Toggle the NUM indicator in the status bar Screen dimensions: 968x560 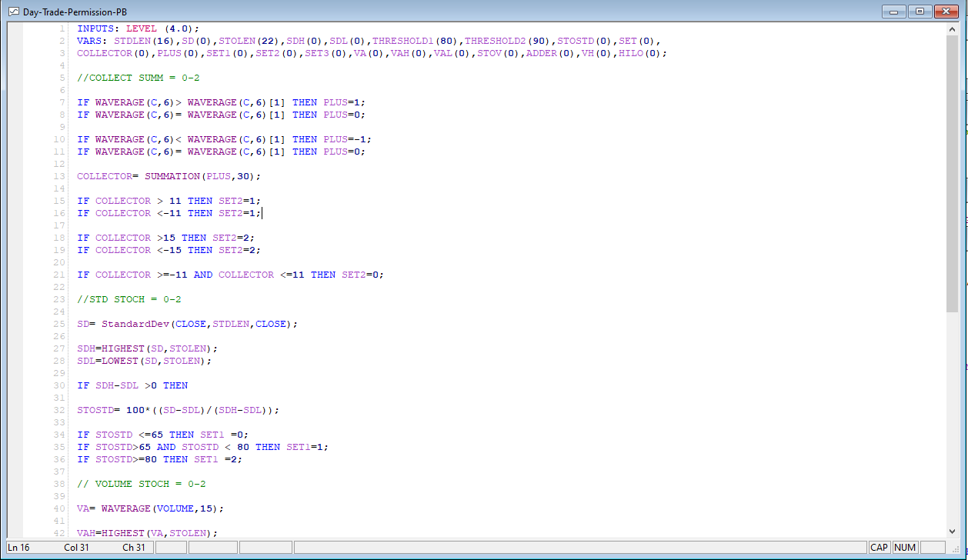pos(905,547)
